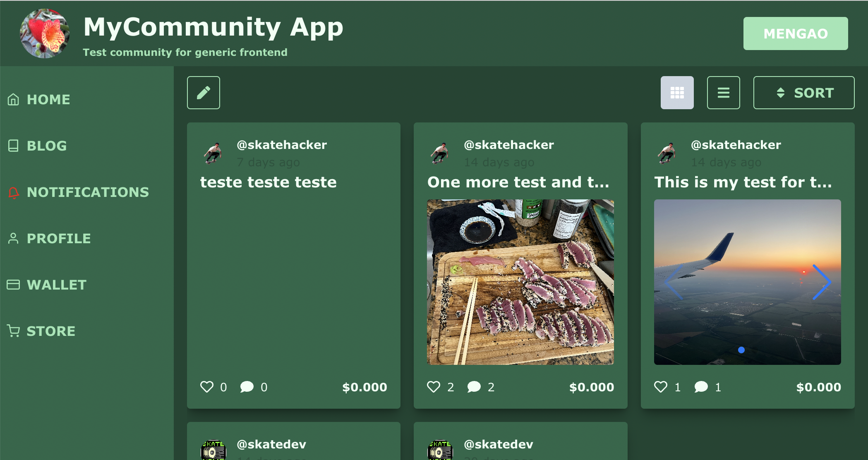Show previous image in airplane carousel
Image resolution: width=868 pixels, height=460 pixels.
[x=674, y=282]
